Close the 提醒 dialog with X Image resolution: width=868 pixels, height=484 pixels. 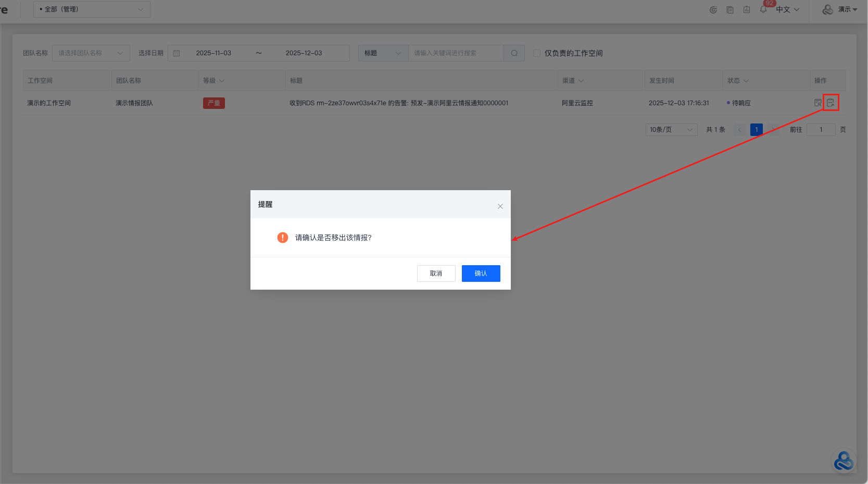[x=500, y=206]
